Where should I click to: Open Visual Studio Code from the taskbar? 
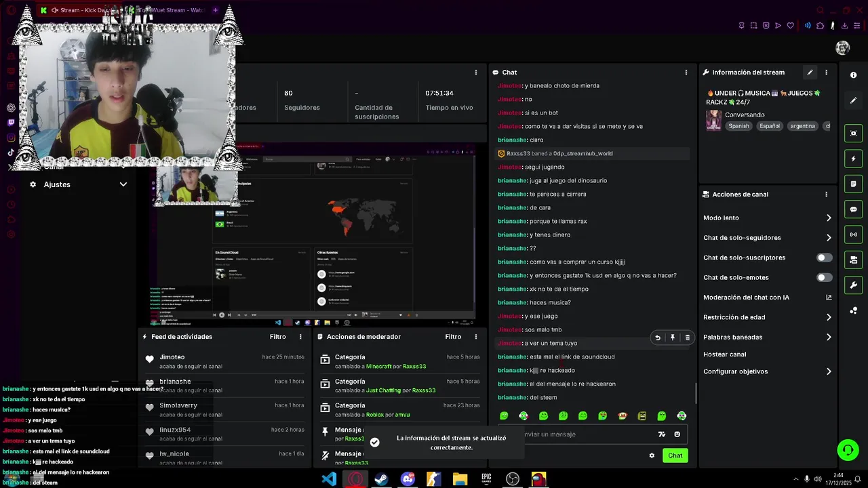(329, 479)
